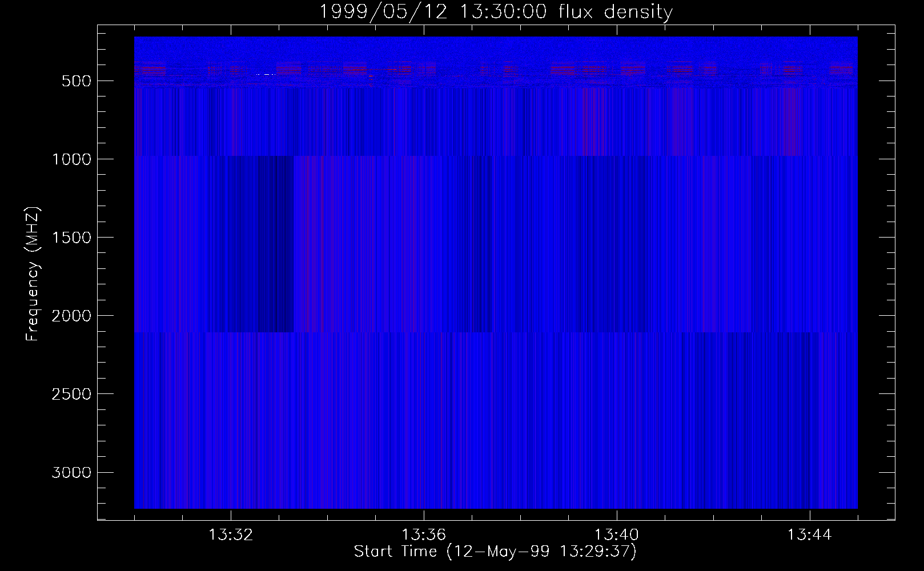The height and width of the screenshot is (571, 924).
Task: Click the 13:36 time tick label
Action: 424,535
